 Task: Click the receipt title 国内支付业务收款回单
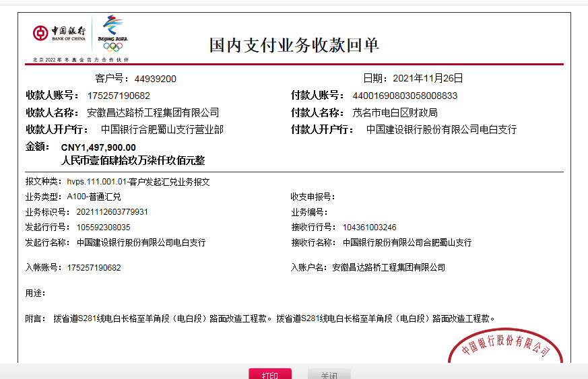(x=294, y=45)
